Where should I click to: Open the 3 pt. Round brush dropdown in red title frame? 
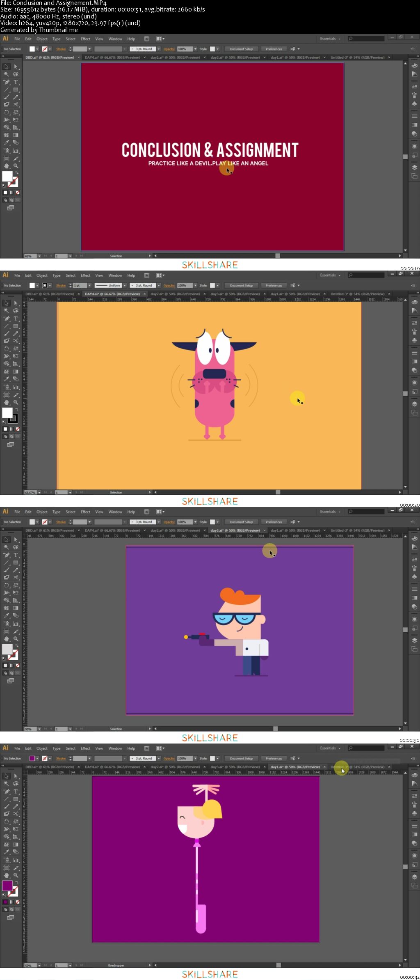pyautogui.click(x=159, y=49)
